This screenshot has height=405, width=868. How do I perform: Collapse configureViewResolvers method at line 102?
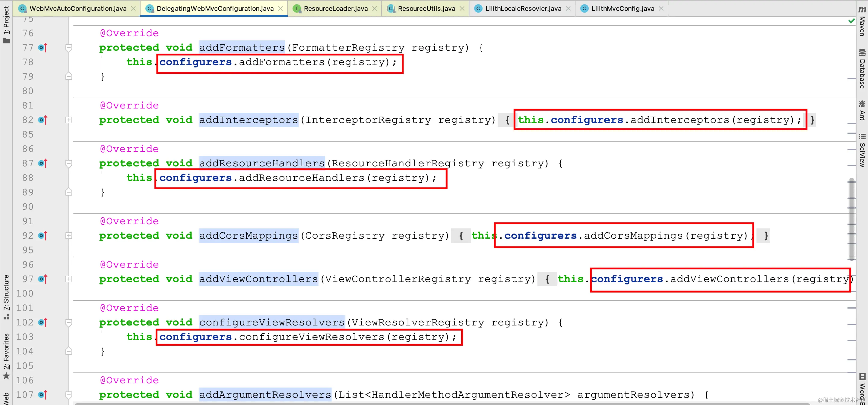pyautogui.click(x=69, y=322)
